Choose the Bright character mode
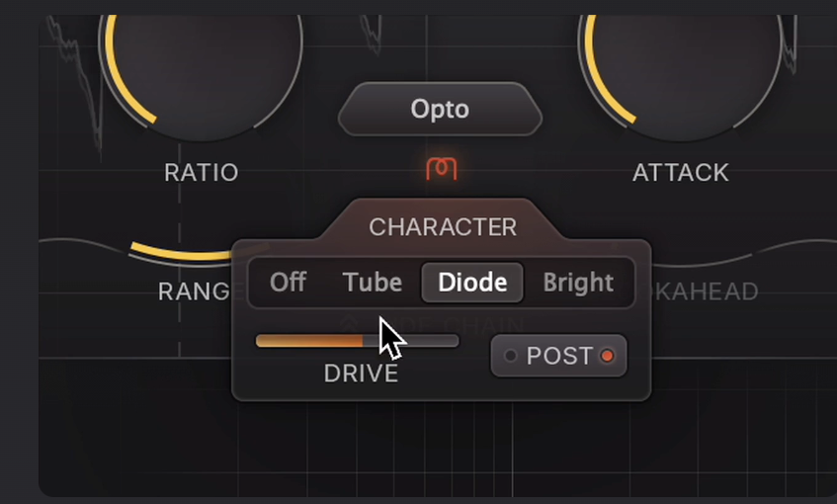This screenshot has width=837, height=504. (578, 283)
